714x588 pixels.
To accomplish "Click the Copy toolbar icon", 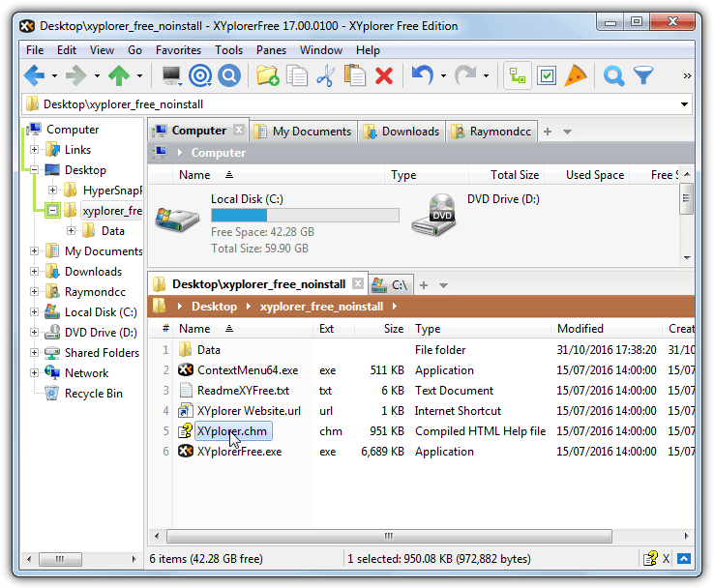I will click(297, 75).
